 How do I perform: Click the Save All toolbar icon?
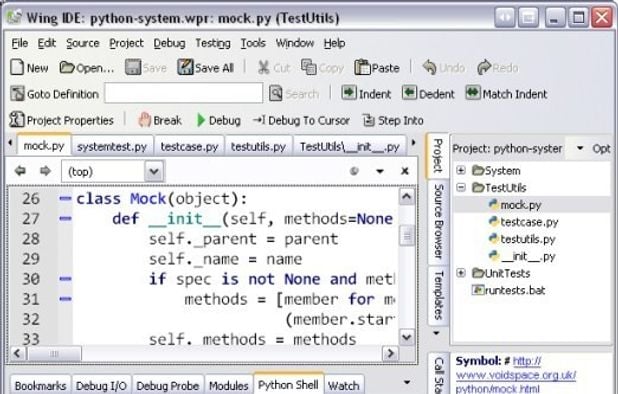pyautogui.click(x=185, y=67)
